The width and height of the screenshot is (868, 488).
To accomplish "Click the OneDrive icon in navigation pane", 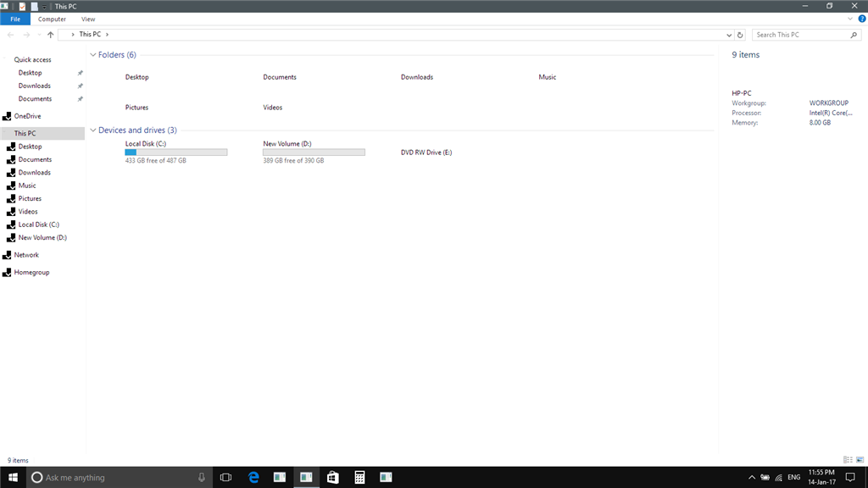I will pyautogui.click(x=7, y=116).
